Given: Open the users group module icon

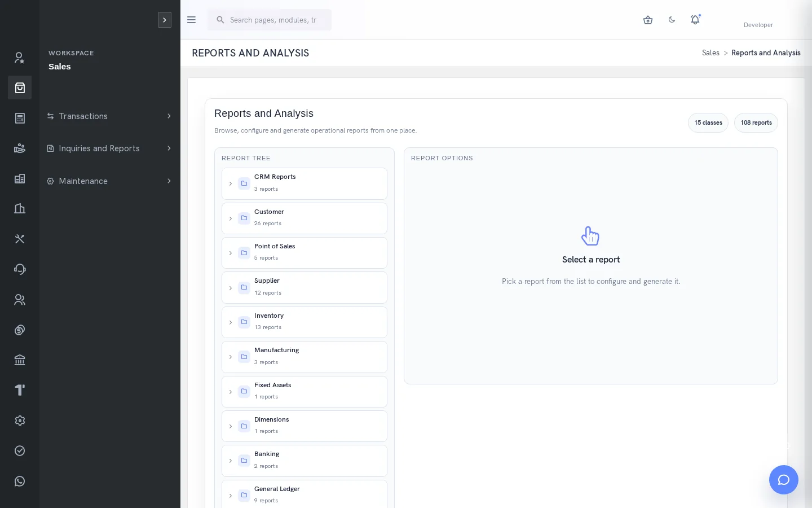Looking at the screenshot, I should pos(20,300).
